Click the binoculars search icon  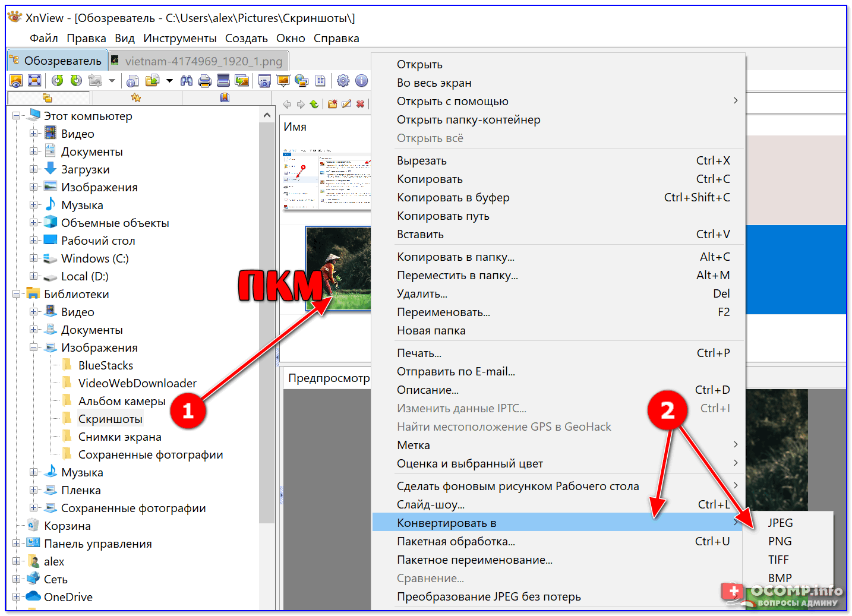pos(187,81)
